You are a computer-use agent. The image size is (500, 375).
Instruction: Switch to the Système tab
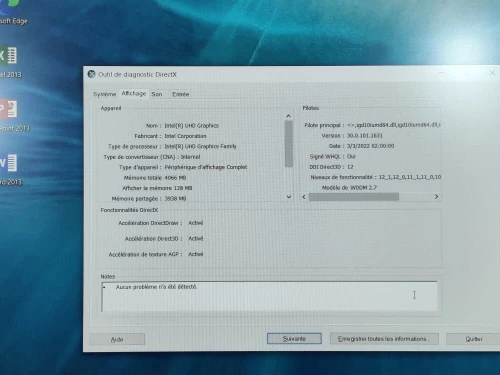(x=104, y=94)
